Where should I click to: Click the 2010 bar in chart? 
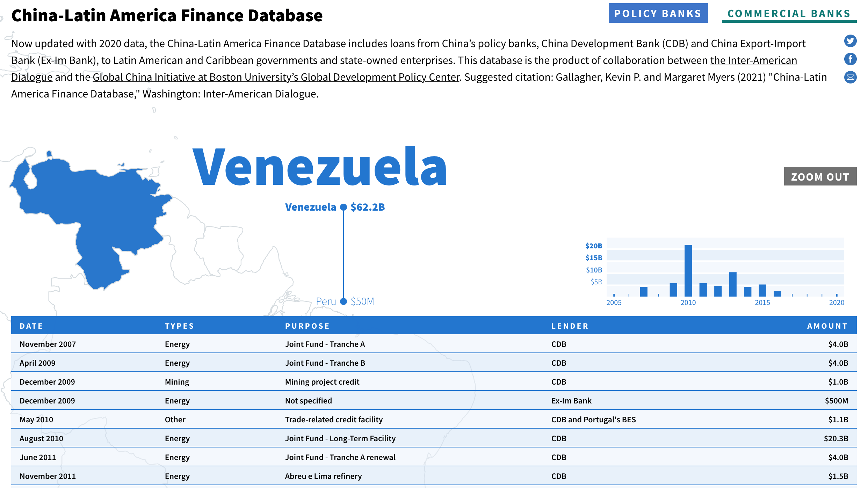(688, 271)
